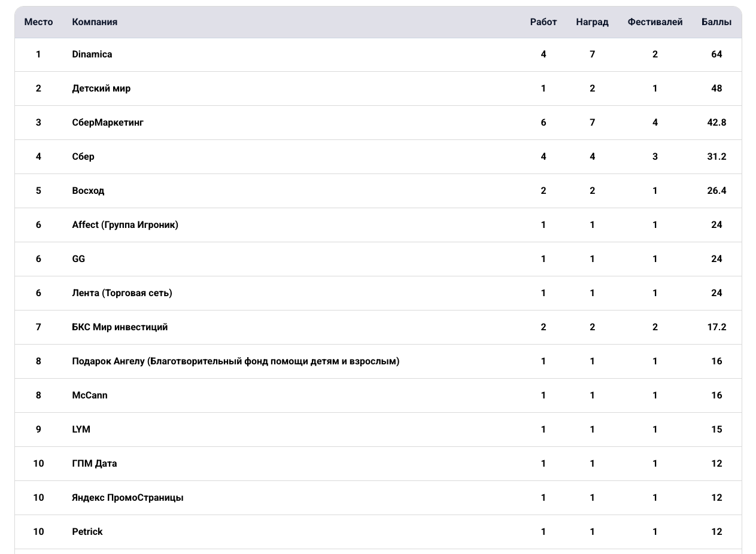Click the Компания column header
This screenshot has height=554, width=756.
click(95, 22)
